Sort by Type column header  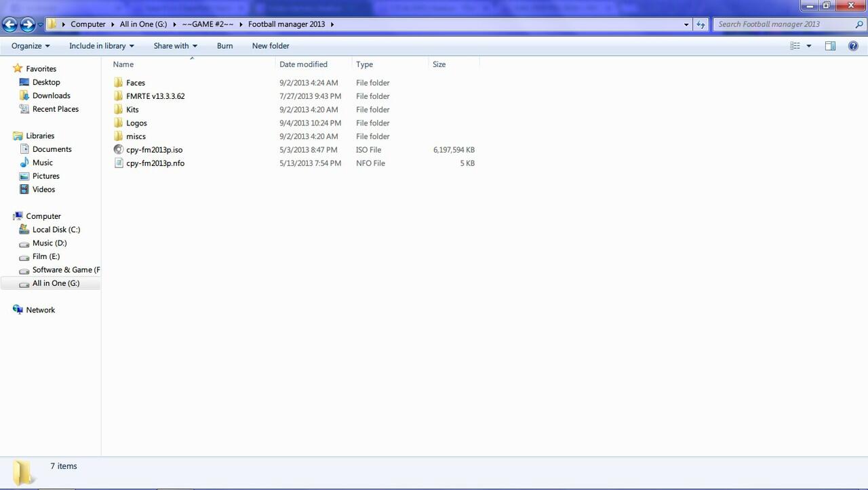pyautogui.click(x=391, y=64)
